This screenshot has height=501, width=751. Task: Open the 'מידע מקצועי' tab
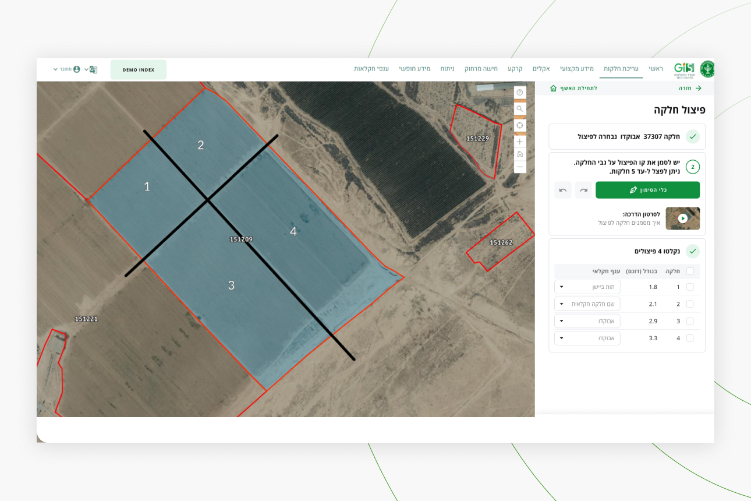577,69
